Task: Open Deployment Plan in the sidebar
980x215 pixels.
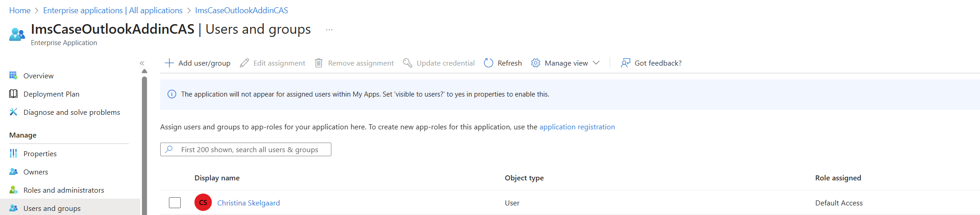Action: (x=51, y=94)
